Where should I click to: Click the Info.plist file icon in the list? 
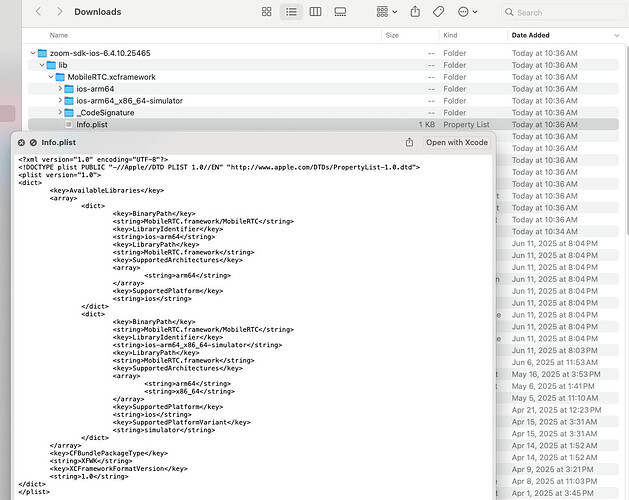(69, 124)
